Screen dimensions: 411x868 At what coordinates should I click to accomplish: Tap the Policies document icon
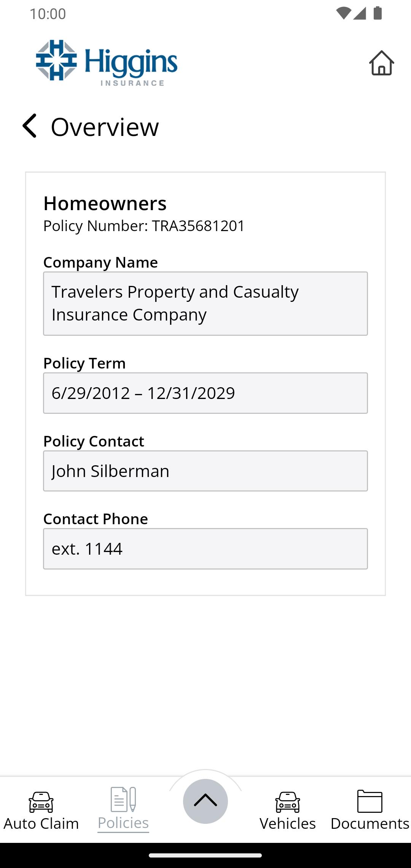click(x=123, y=799)
